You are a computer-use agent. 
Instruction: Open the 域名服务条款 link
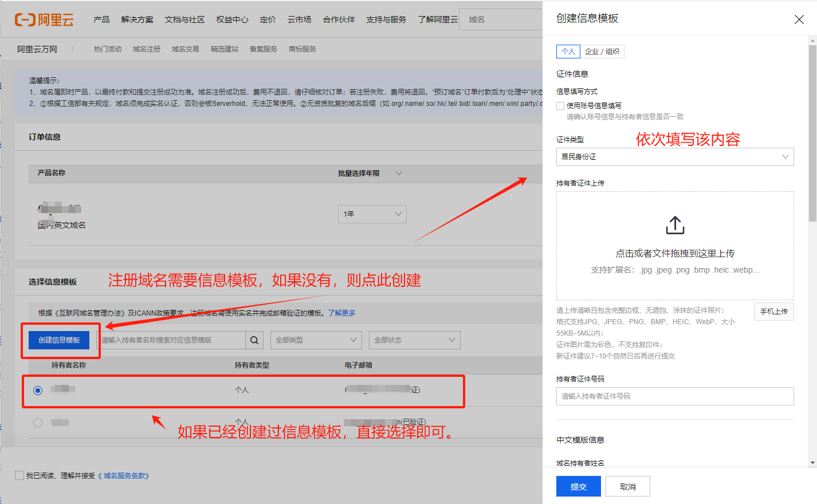pyautogui.click(x=125, y=475)
